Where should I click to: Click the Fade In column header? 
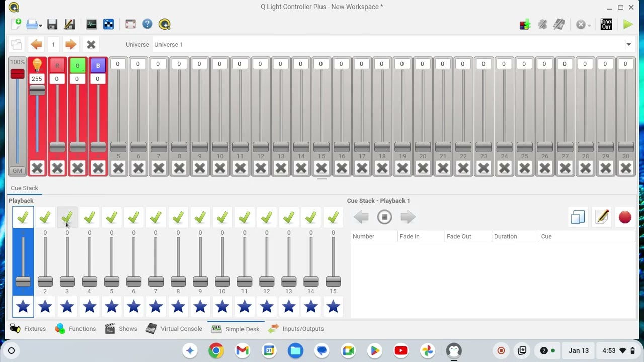pos(421,236)
